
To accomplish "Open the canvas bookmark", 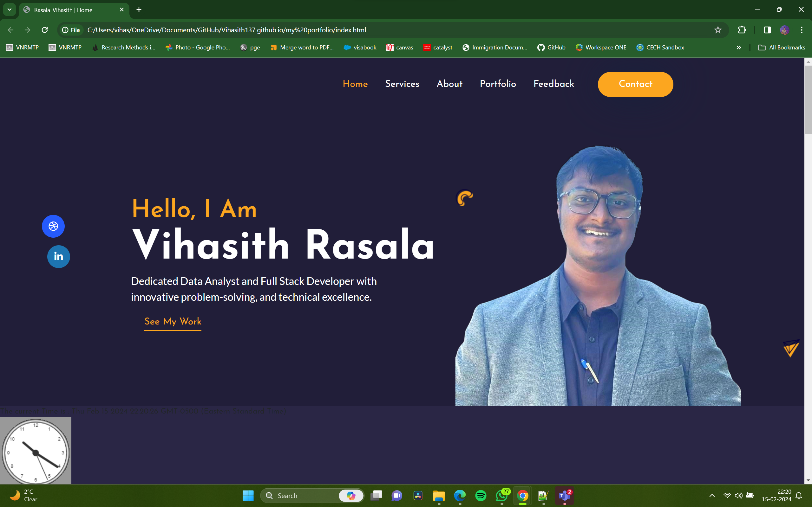I will (399, 47).
